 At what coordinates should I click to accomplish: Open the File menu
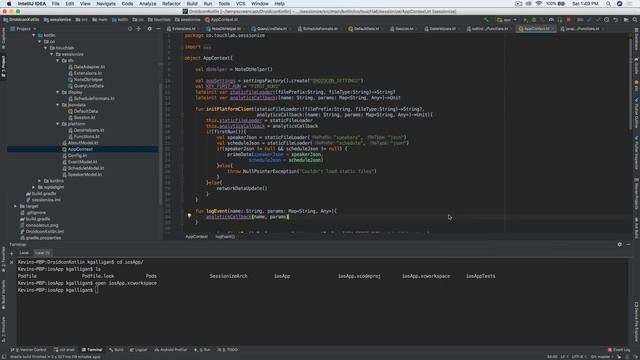(x=56, y=4)
